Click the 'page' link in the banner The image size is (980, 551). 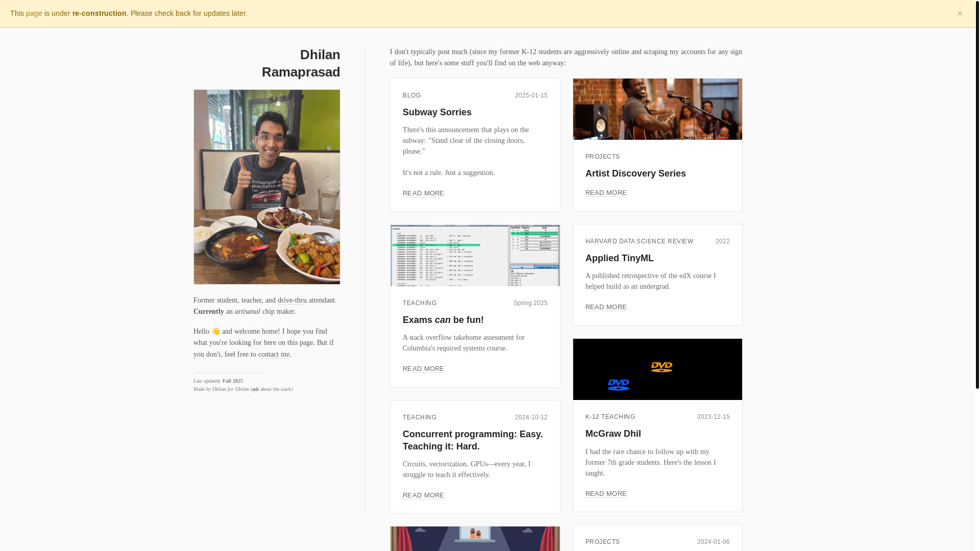[x=34, y=13]
